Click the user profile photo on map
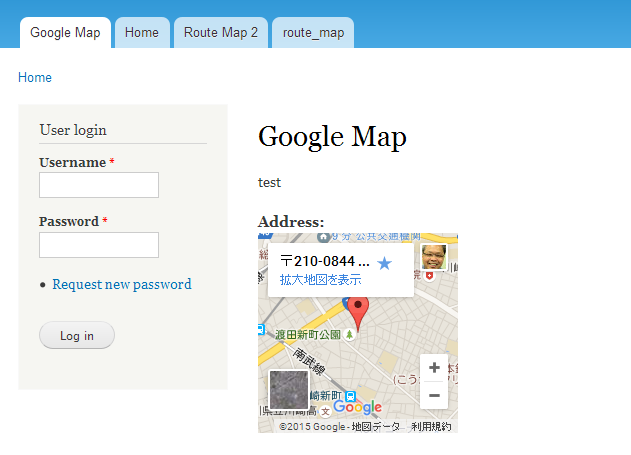Screen dimensions: 631x455 [434, 257]
